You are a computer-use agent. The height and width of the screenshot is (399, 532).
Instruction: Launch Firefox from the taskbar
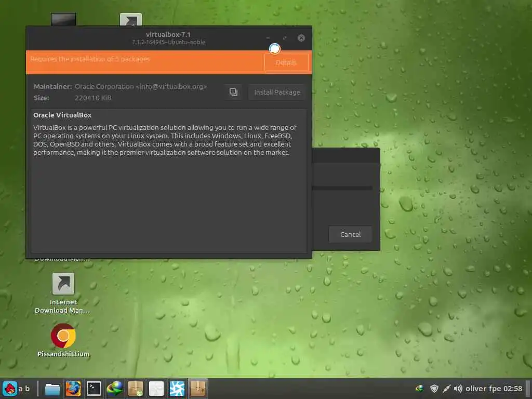tap(73, 389)
